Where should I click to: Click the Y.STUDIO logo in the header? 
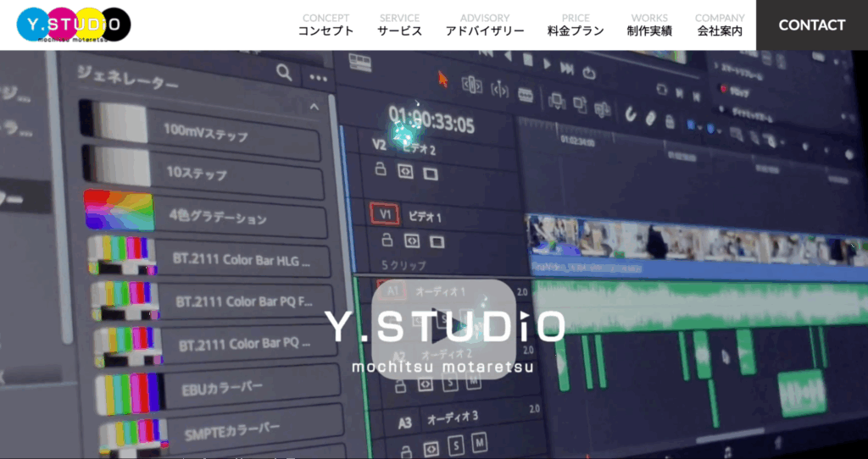coord(74,25)
